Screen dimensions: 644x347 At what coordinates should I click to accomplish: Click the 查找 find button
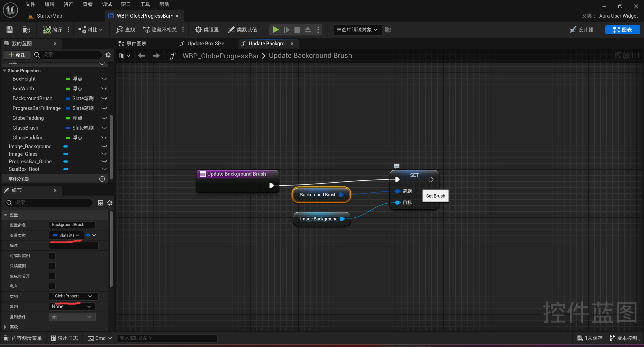(126, 30)
